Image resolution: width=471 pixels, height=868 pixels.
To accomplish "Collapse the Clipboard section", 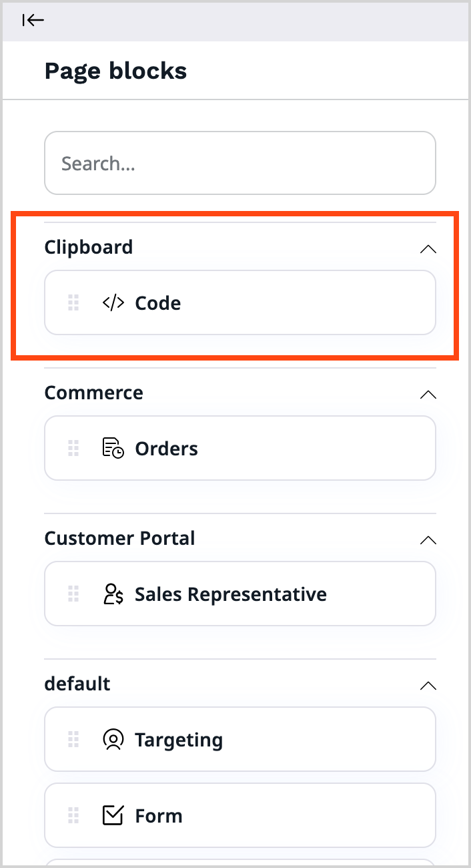I will (428, 248).
